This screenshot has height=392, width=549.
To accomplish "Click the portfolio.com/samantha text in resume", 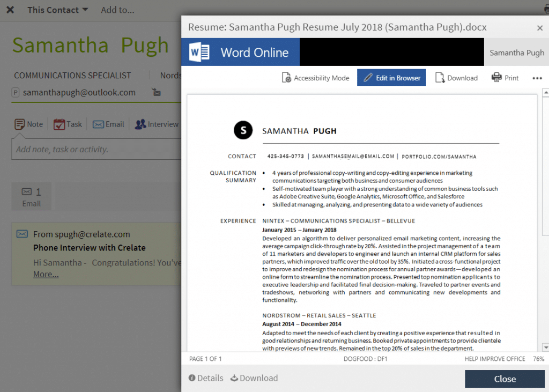I will 439,157.
